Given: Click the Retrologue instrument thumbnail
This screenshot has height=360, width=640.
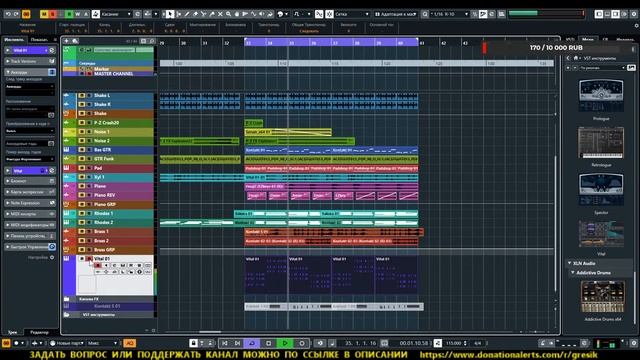Looking at the screenshot, I should pos(601,142).
